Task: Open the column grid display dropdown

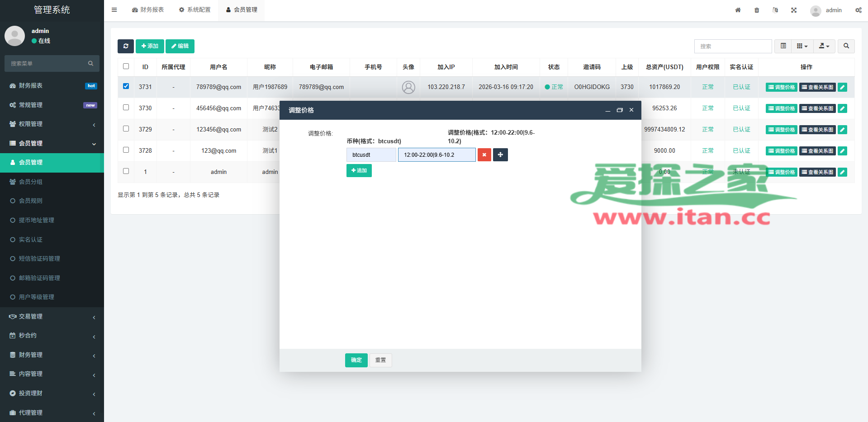Action: coord(802,46)
